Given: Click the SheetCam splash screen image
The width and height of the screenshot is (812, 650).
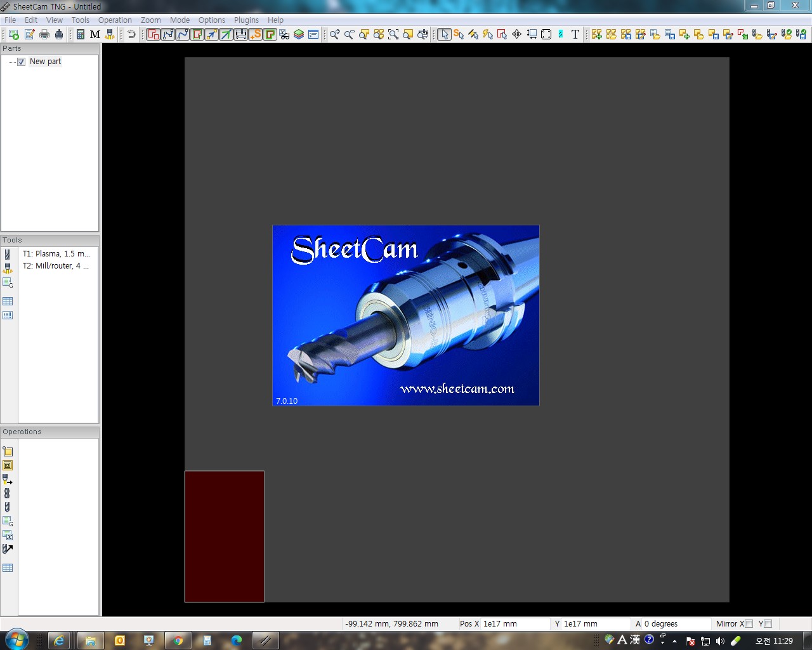Looking at the screenshot, I should 406,315.
